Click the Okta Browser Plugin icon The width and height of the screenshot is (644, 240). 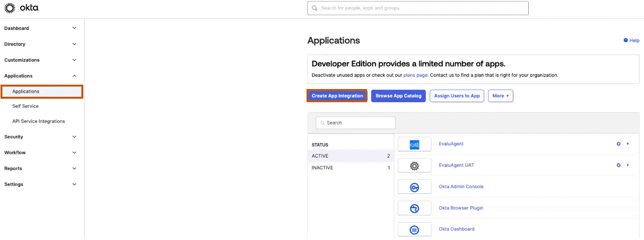(x=414, y=208)
